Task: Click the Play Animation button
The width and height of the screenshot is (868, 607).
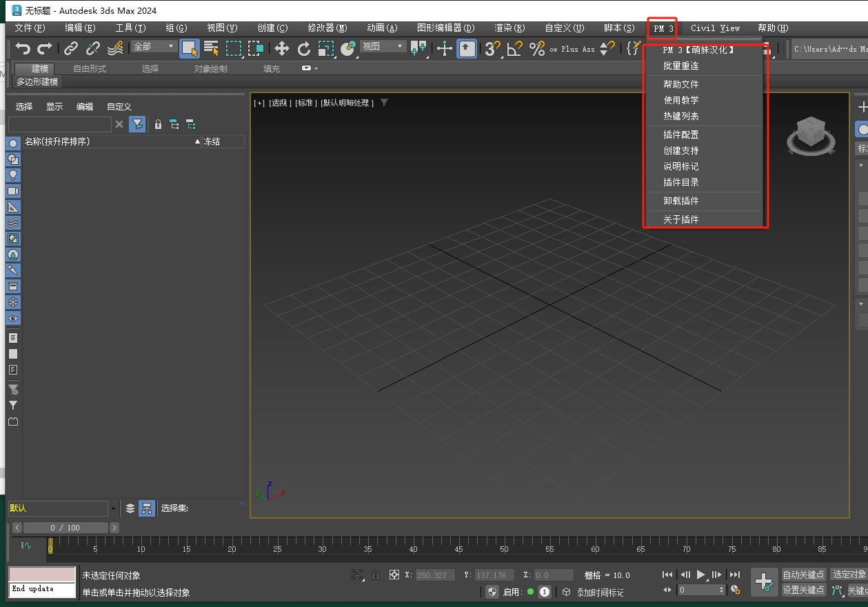Action: pyautogui.click(x=700, y=575)
